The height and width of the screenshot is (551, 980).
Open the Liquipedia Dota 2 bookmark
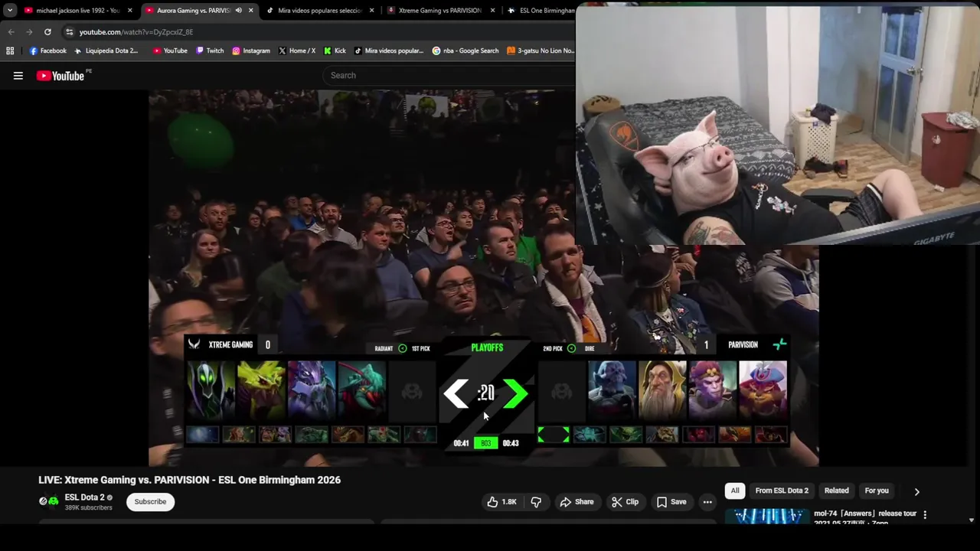coord(106,51)
